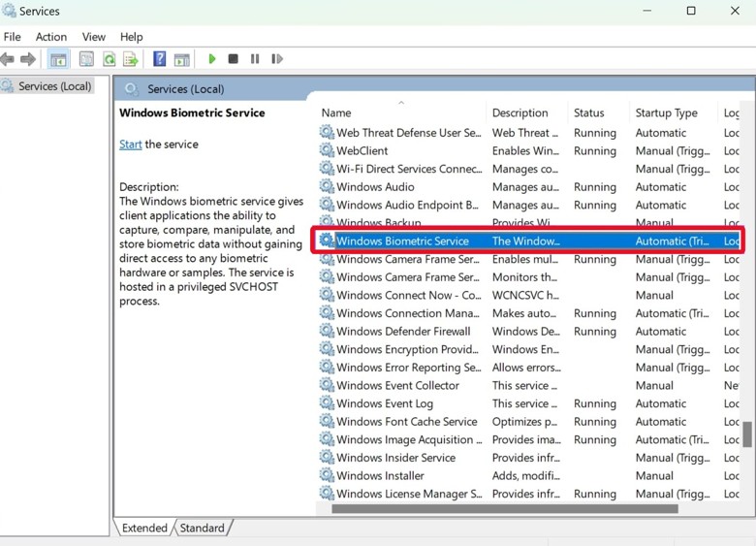The width and height of the screenshot is (756, 546).
Task: Click gear icon beside WebClient service
Action: (327, 150)
